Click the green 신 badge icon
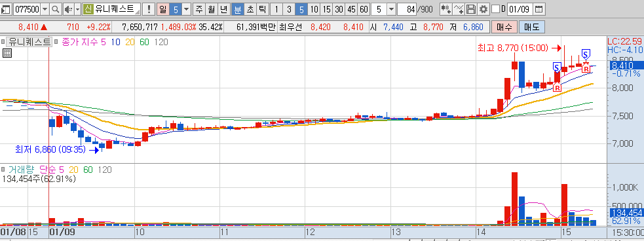 pyautogui.click(x=88, y=9)
